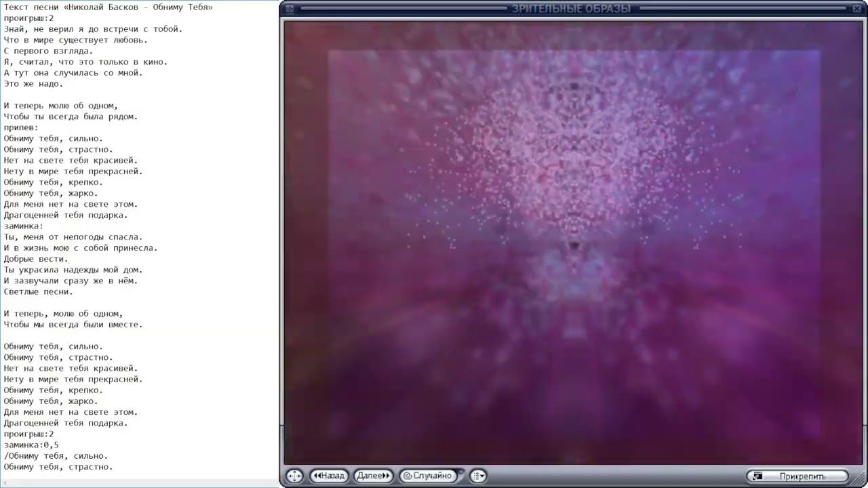Click the line "Чтобы ты всегда была рядом."
868x488 pixels.
tap(71, 117)
